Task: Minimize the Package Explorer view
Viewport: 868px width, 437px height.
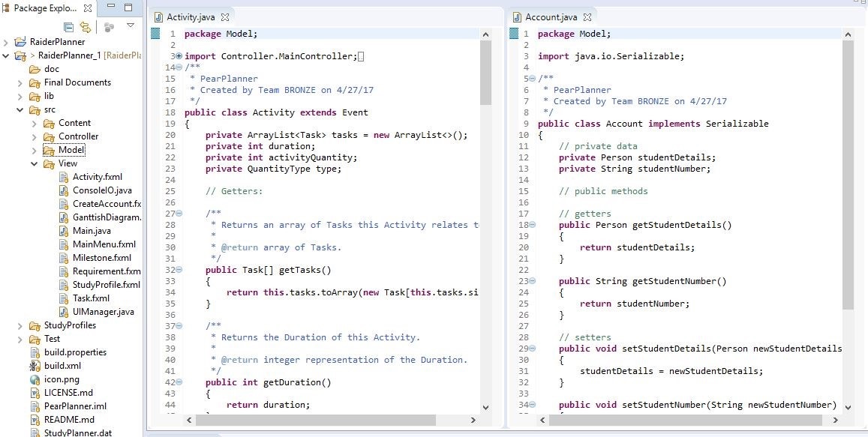Action: coord(111,7)
